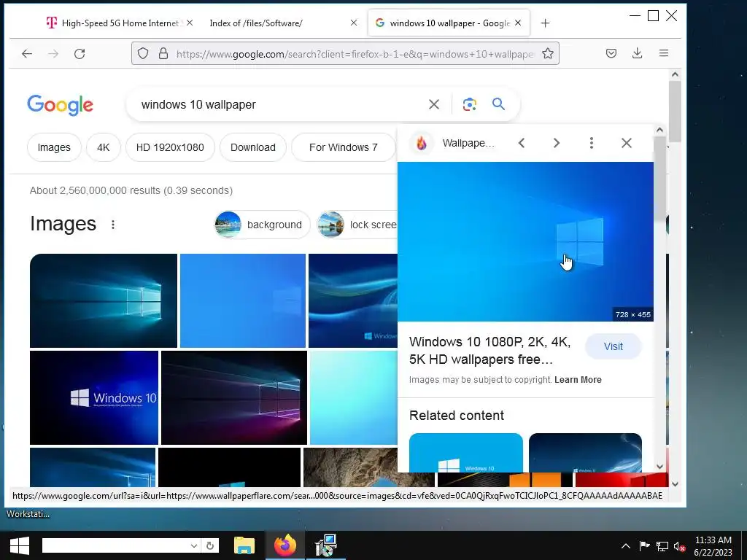Click the page scrollbar down arrow
The image size is (747, 560).
675,484
